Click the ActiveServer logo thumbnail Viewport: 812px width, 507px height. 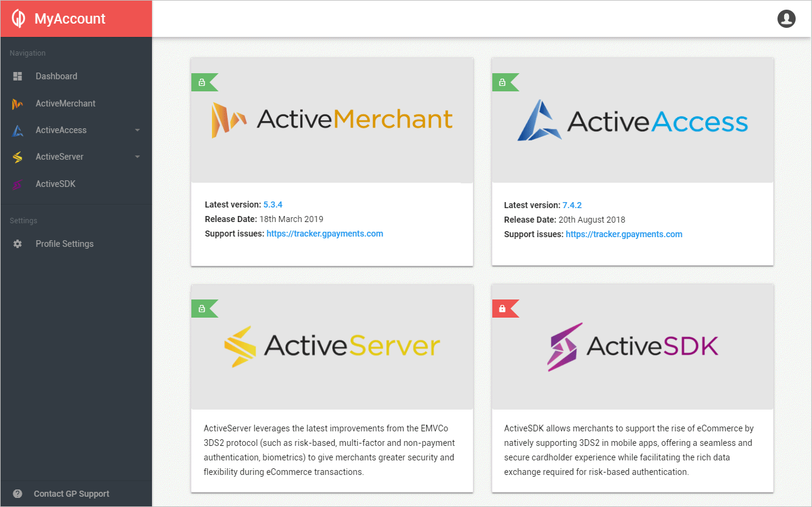pyautogui.click(x=332, y=346)
